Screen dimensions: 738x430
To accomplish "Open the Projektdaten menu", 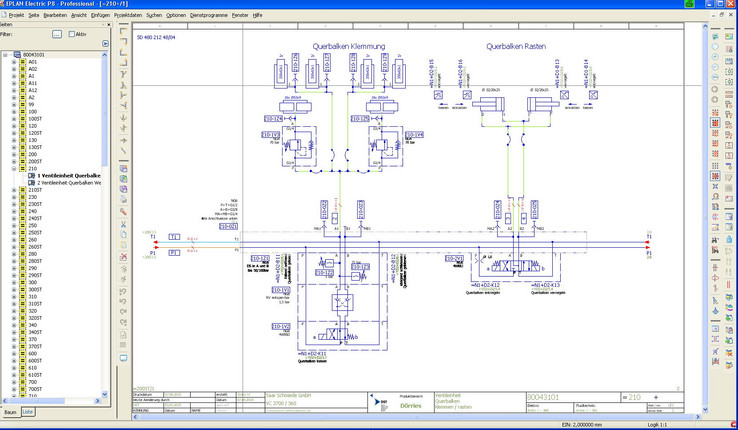I will click(x=127, y=16).
